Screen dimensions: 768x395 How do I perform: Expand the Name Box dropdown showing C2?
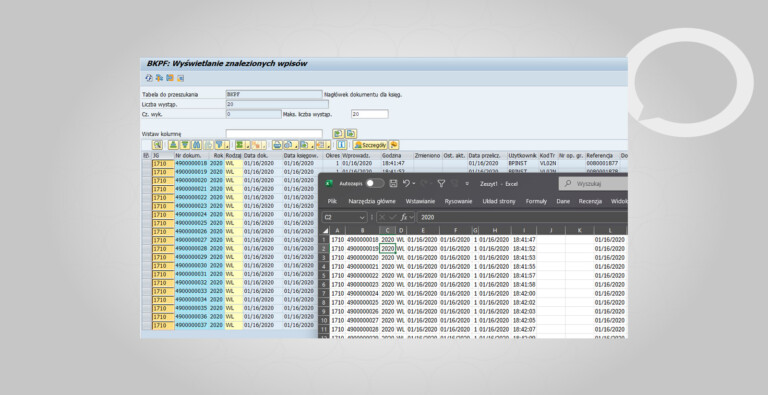pos(362,217)
